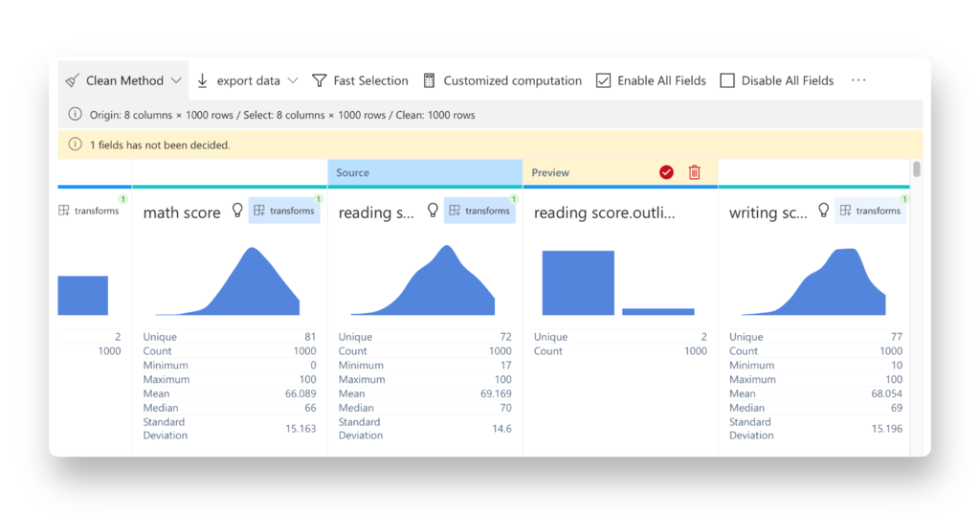The height and width of the screenshot is (514, 980).
Task: Click the red trash delete preview icon
Action: (x=695, y=172)
